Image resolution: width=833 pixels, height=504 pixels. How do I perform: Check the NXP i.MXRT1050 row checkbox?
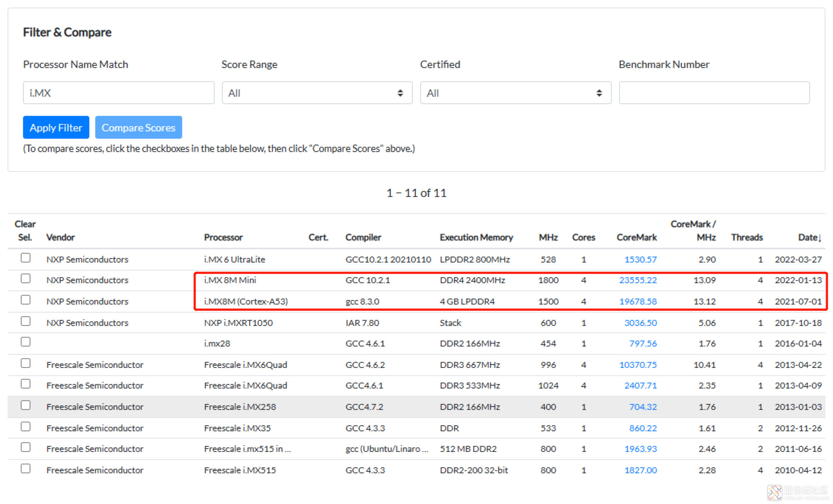(x=25, y=321)
